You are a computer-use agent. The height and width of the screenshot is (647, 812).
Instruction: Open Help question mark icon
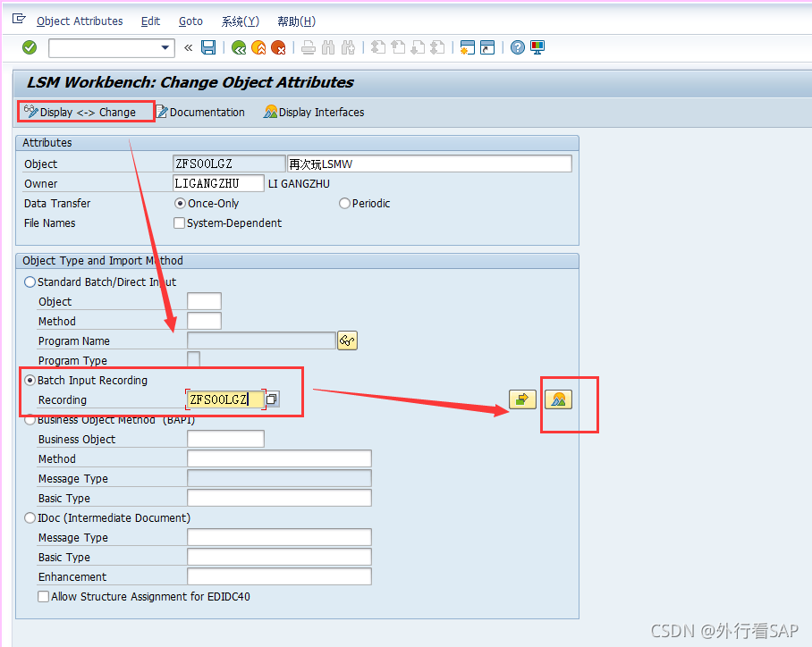point(518,47)
